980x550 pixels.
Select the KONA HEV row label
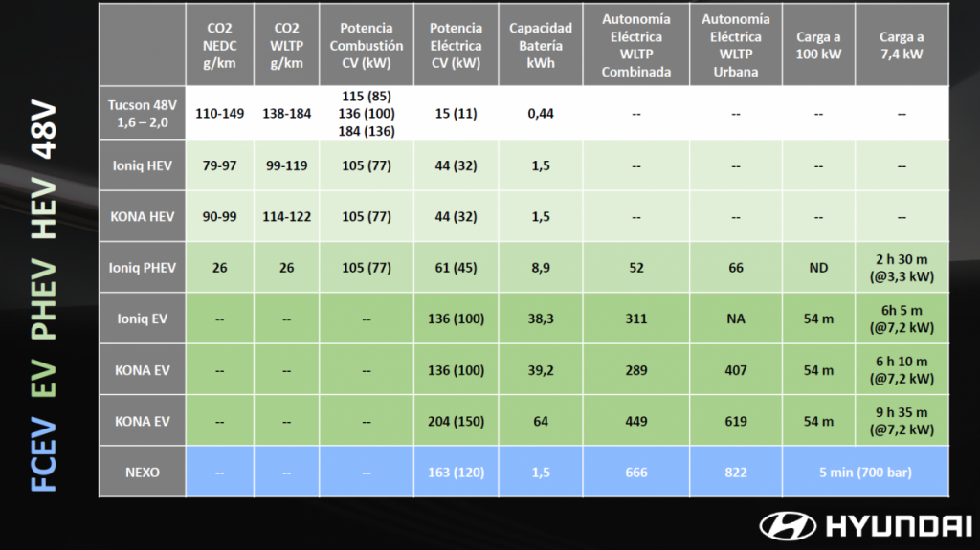[x=143, y=217]
